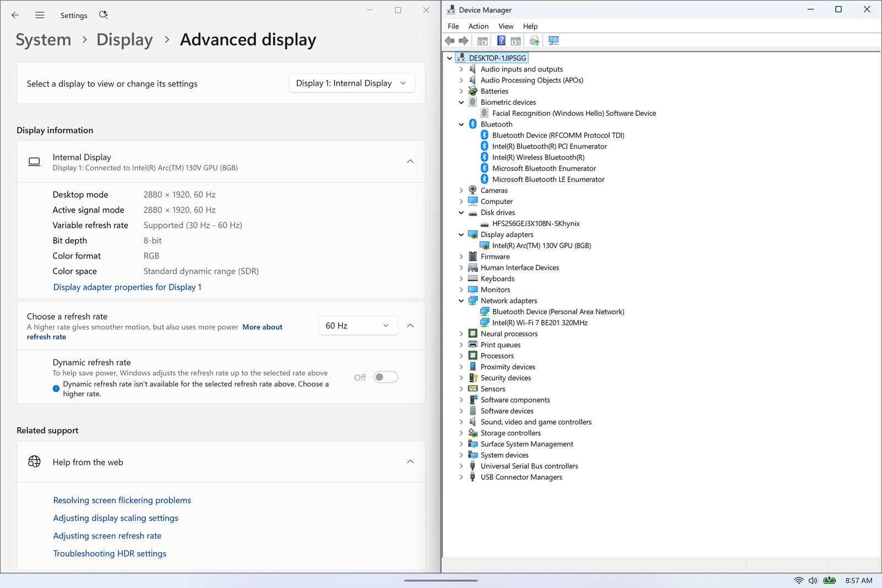Click the Sensors category icon
Image resolution: width=882 pixels, height=588 pixels.
point(472,389)
